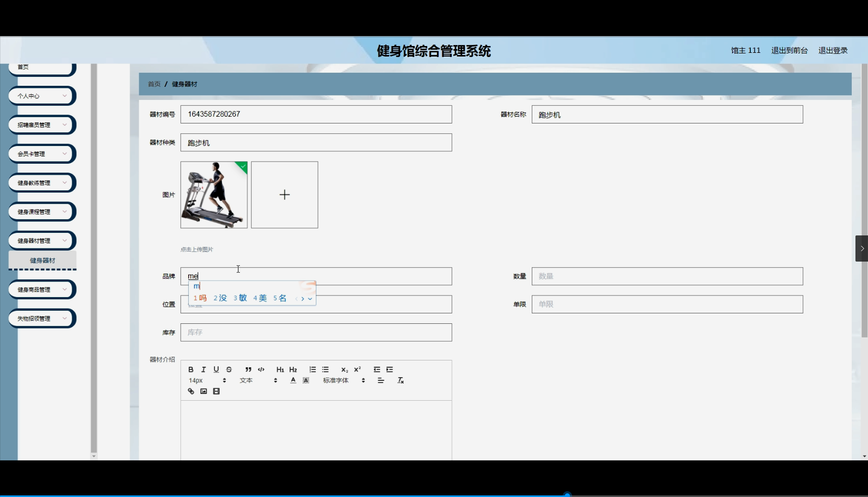This screenshot has width=868, height=497.
Task: Select the 健身器材 submenu item
Action: [x=42, y=261]
